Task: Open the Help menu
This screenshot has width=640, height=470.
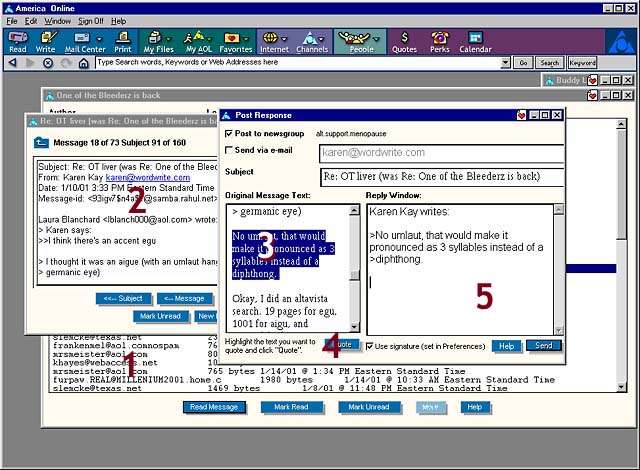Action: 118,21
